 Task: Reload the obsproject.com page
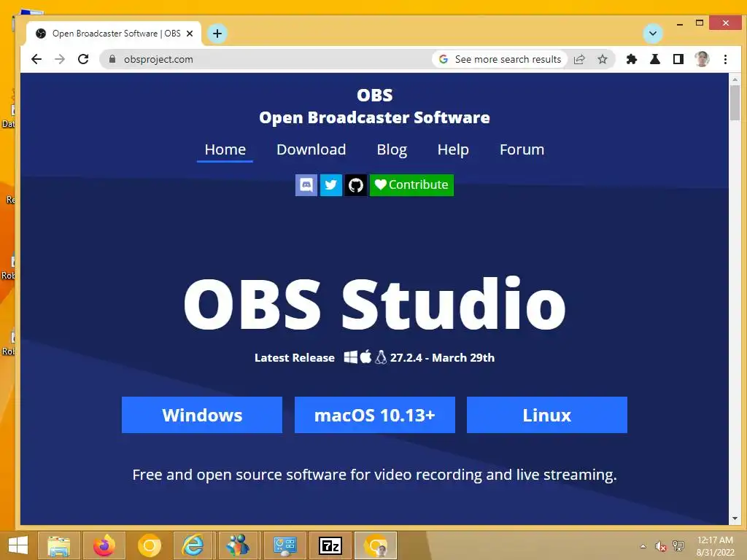pos(83,59)
